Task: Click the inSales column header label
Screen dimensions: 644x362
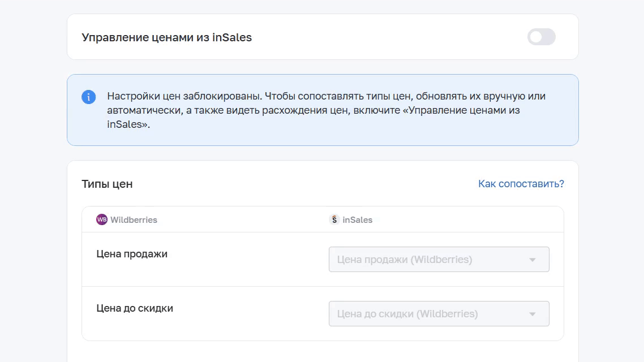Action: tap(357, 219)
